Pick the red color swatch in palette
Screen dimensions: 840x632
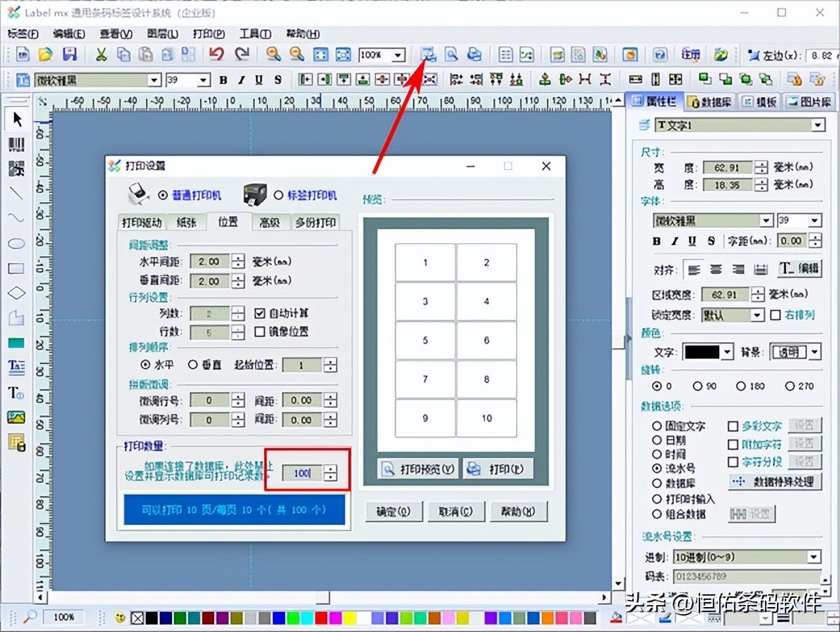pos(321,618)
